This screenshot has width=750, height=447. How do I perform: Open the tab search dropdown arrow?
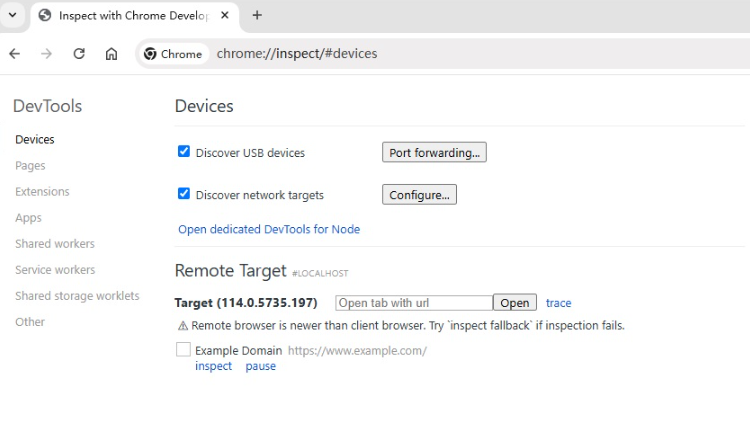(13, 15)
